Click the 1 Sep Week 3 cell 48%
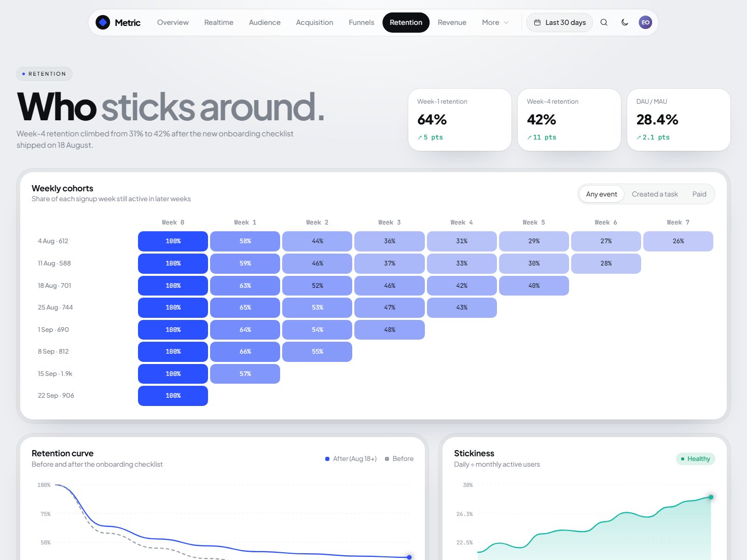The height and width of the screenshot is (560, 747). pyautogui.click(x=390, y=330)
